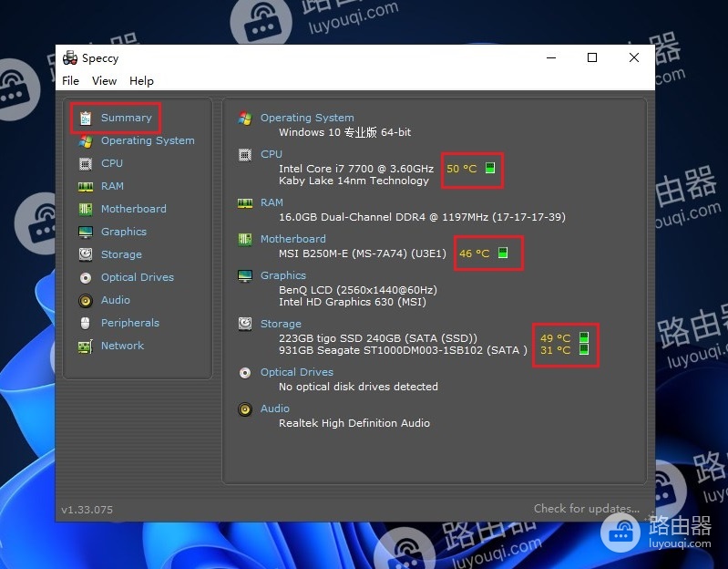The width and height of the screenshot is (728, 569).
Task: Click the Check for updates link
Action: 587,508
